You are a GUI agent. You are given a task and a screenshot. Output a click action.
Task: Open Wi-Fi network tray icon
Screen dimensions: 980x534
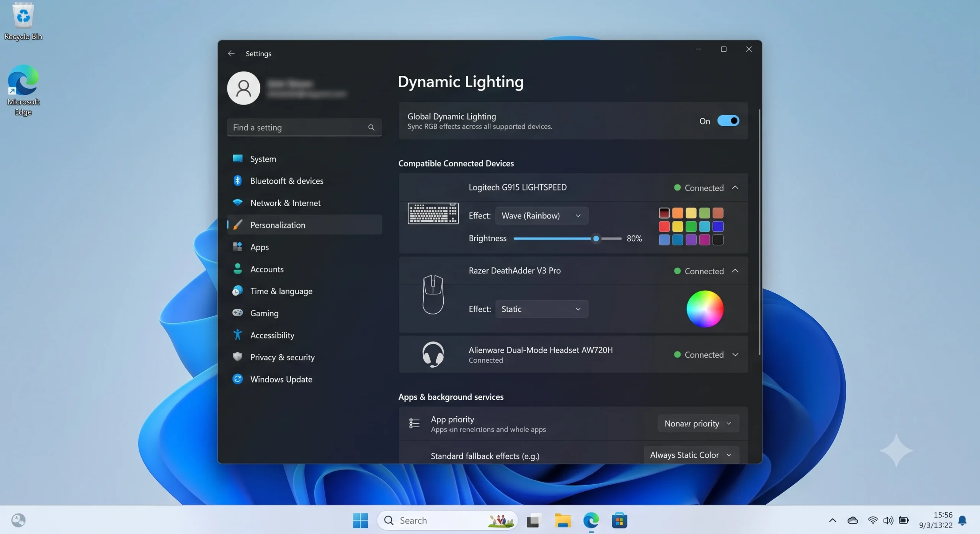[872, 520]
